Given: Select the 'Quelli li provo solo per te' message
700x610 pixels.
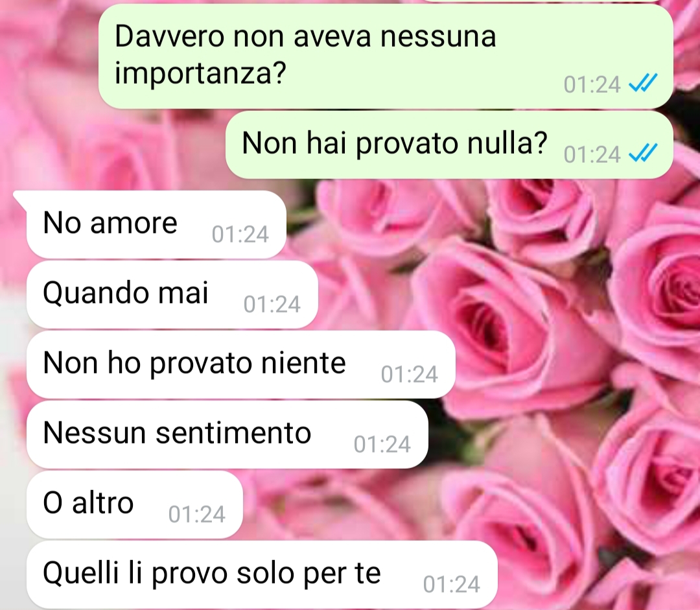Looking at the screenshot, I should 262,575.
